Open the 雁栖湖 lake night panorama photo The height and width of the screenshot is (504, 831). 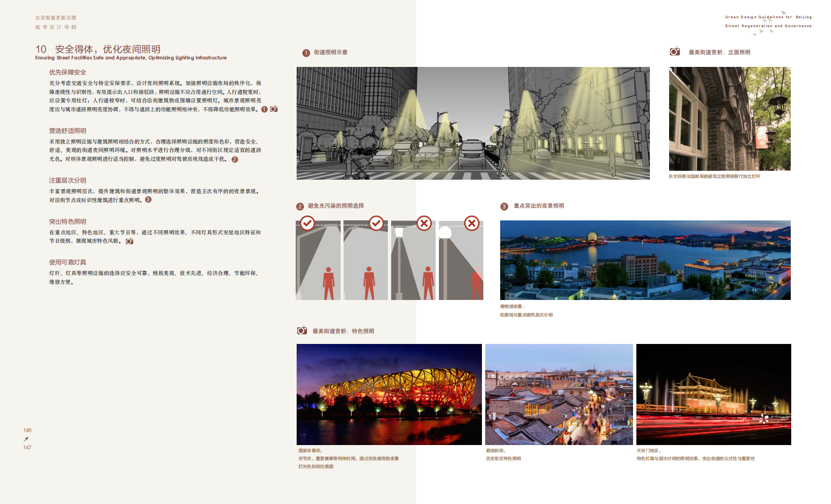tap(645, 260)
